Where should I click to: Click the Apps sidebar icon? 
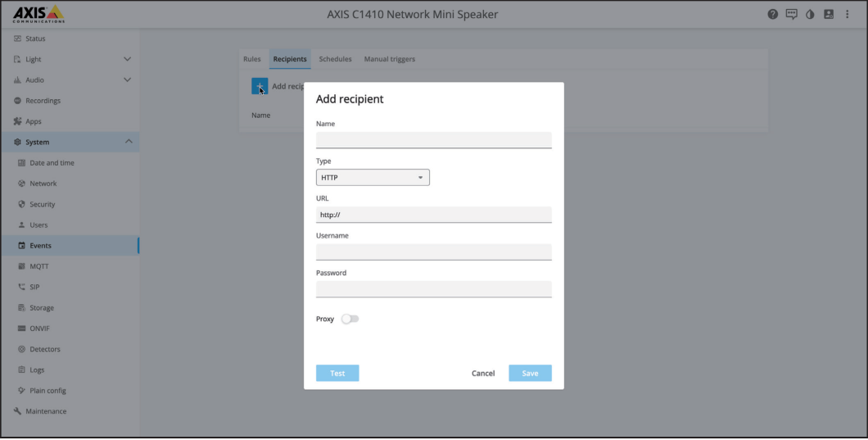(17, 121)
